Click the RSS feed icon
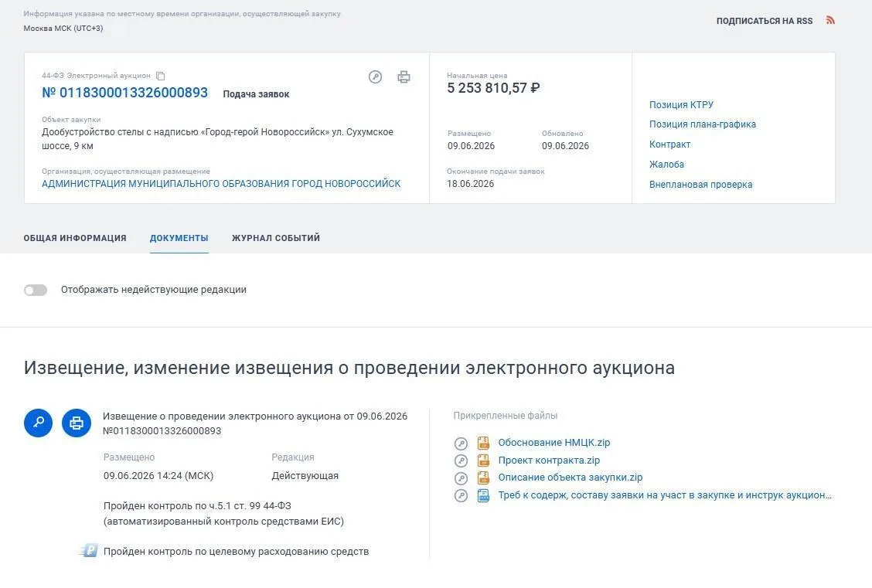The width and height of the screenshot is (872, 588). [830, 21]
